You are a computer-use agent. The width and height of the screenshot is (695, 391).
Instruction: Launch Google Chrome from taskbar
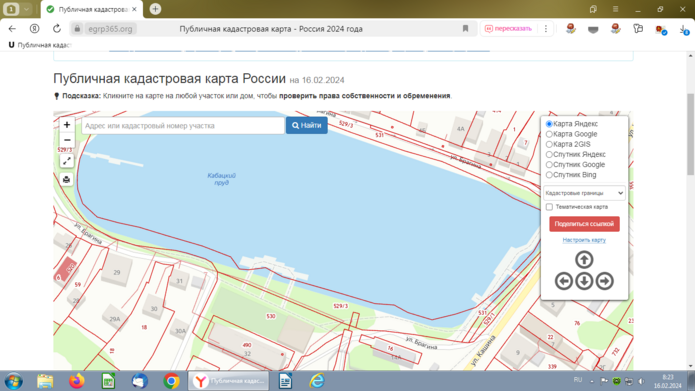click(x=171, y=381)
